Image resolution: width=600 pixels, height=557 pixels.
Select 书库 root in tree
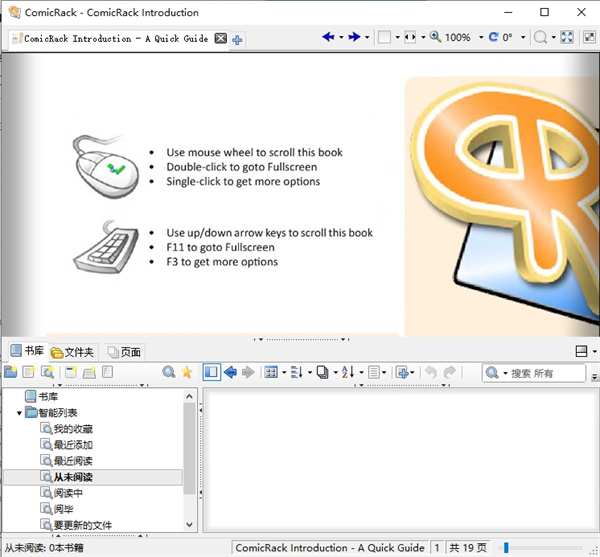point(41,396)
